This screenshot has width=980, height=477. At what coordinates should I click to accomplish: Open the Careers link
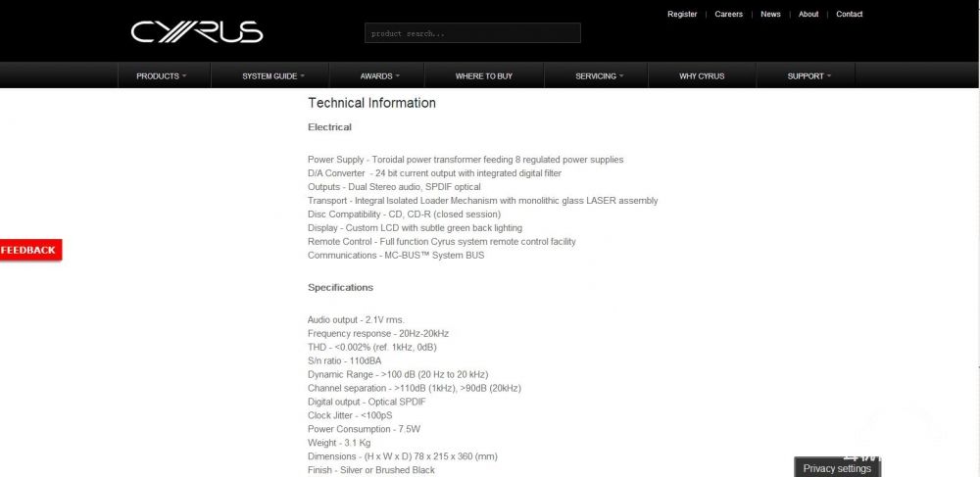click(729, 14)
